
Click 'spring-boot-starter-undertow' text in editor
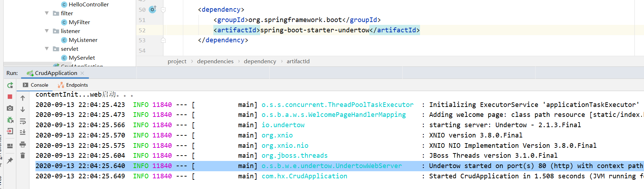[x=315, y=30]
